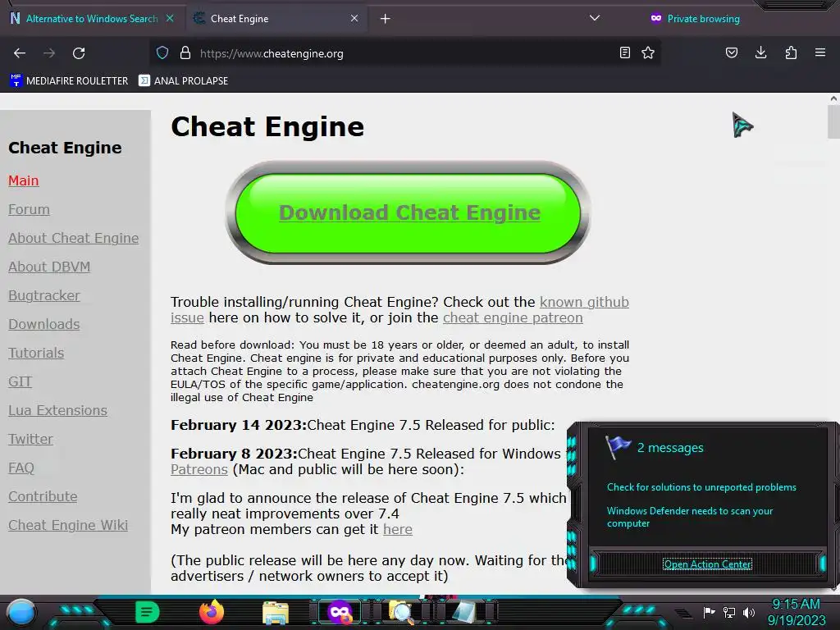The image size is (840, 630).
Task: Open the tracking protection shield icon
Action: (162, 53)
